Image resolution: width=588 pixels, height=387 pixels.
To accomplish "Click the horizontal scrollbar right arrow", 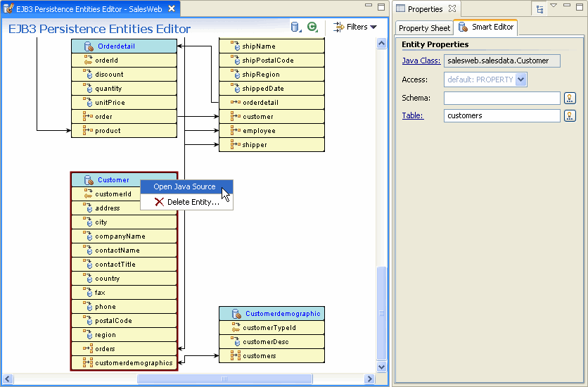I will click(x=370, y=379).
